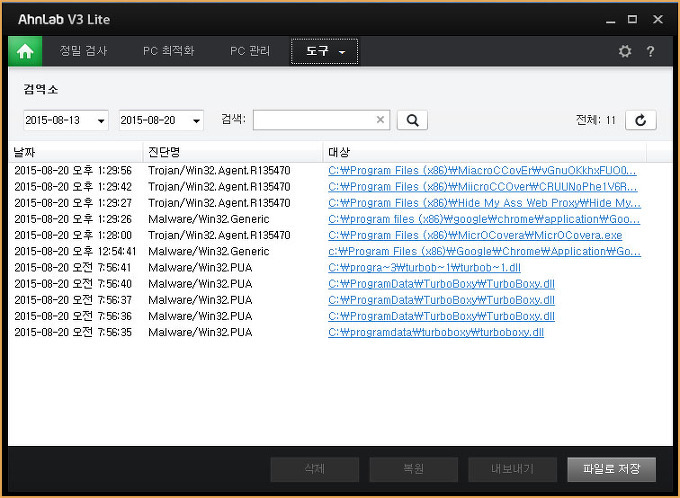Select the row dated 오후 1:29:56

340,170
